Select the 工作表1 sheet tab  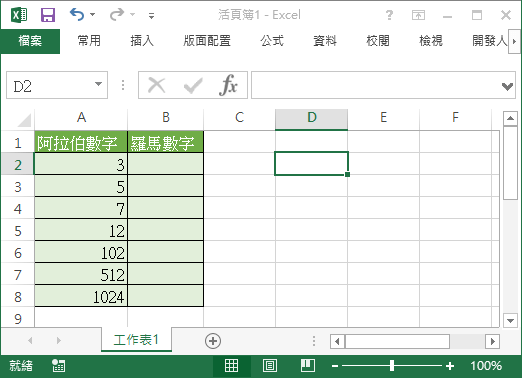pos(136,340)
